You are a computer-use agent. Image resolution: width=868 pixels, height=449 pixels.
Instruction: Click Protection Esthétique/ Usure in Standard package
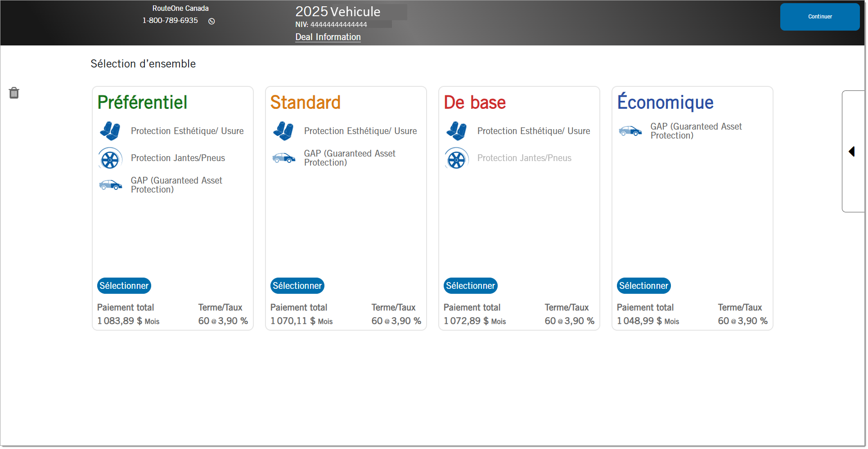[360, 131]
